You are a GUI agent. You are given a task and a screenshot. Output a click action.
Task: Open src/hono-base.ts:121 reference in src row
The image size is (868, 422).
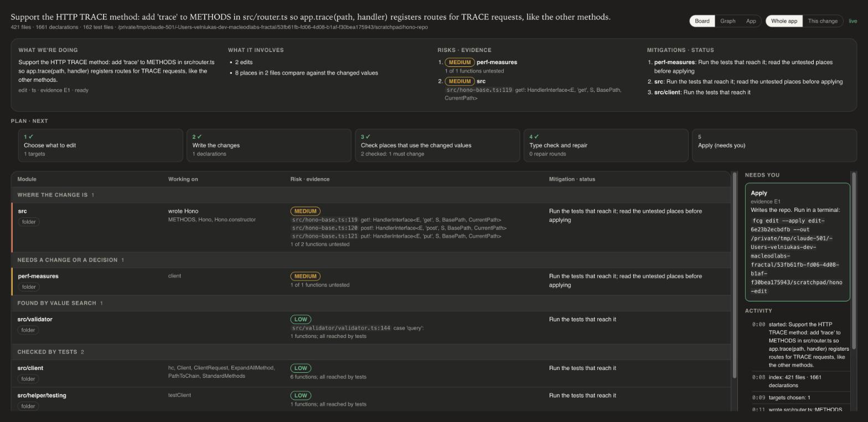tap(325, 236)
